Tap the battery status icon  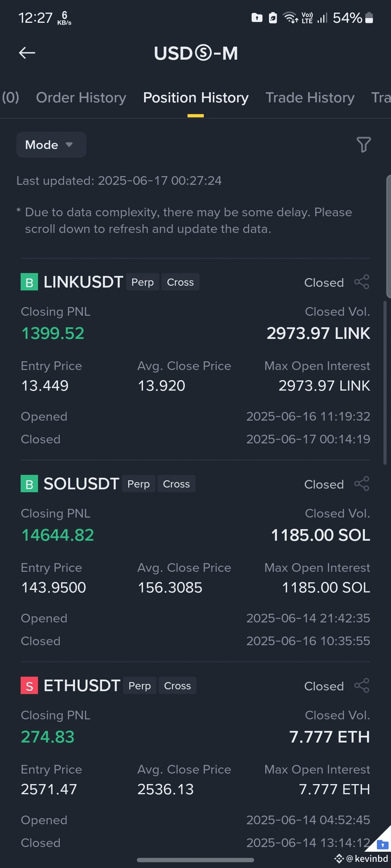click(369, 18)
